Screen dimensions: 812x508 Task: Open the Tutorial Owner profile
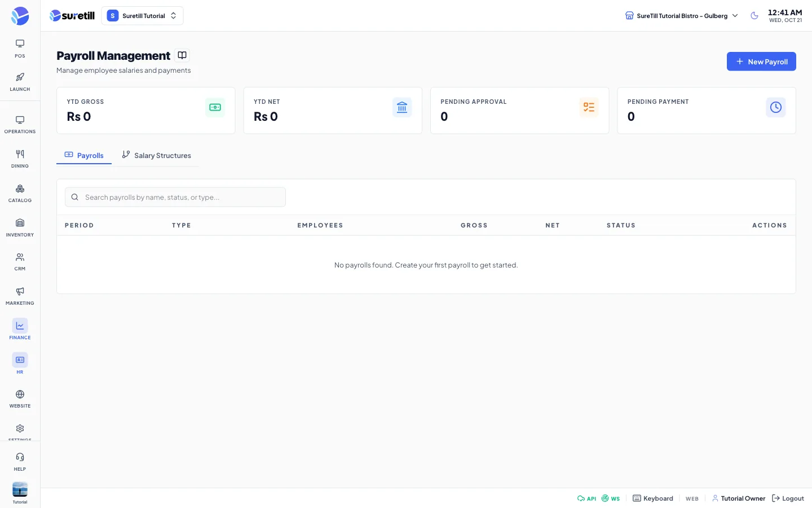739,498
